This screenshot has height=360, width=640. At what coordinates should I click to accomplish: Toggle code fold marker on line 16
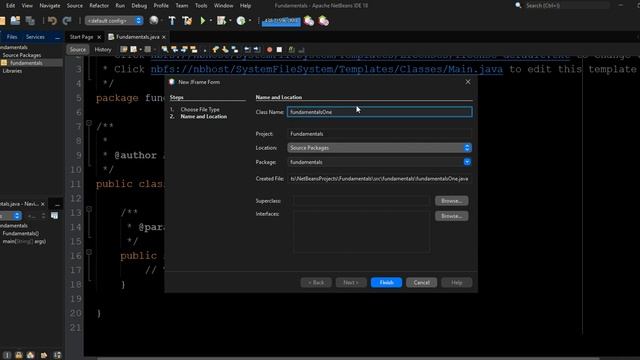point(89,252)
